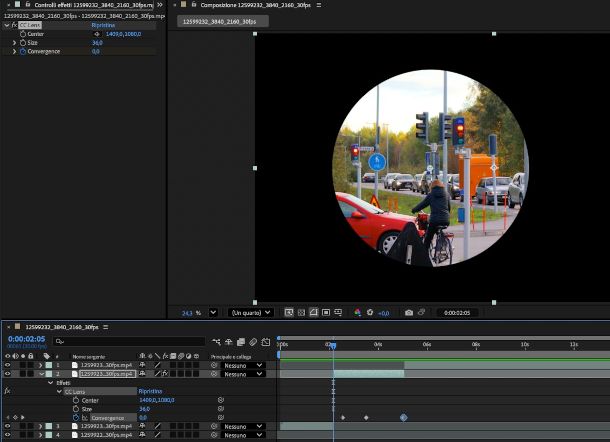The image size is (610, 442).
Task: Open layer 2 parent Nessuno dropdown
Action: (243, 374)
